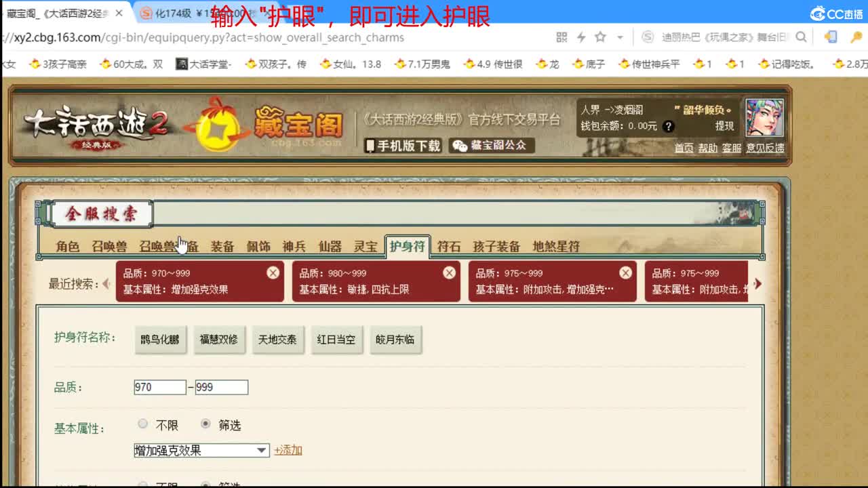Open bookmark 3孩子高亲
Viewport: 868px width, 488px height.
tap(58, 64)
